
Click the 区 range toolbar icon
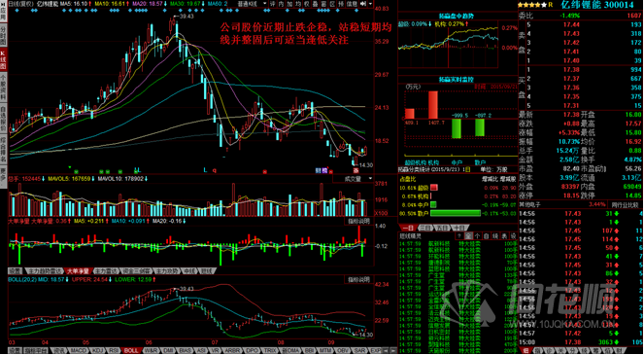click(332, 4)
